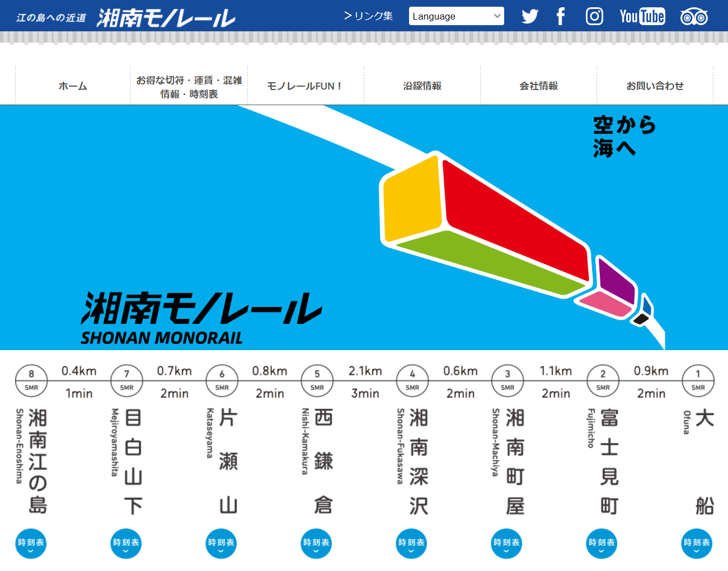728x571 pixels.
Task: Click the Shonan Monorail header logo
Action: coord(166,18)
